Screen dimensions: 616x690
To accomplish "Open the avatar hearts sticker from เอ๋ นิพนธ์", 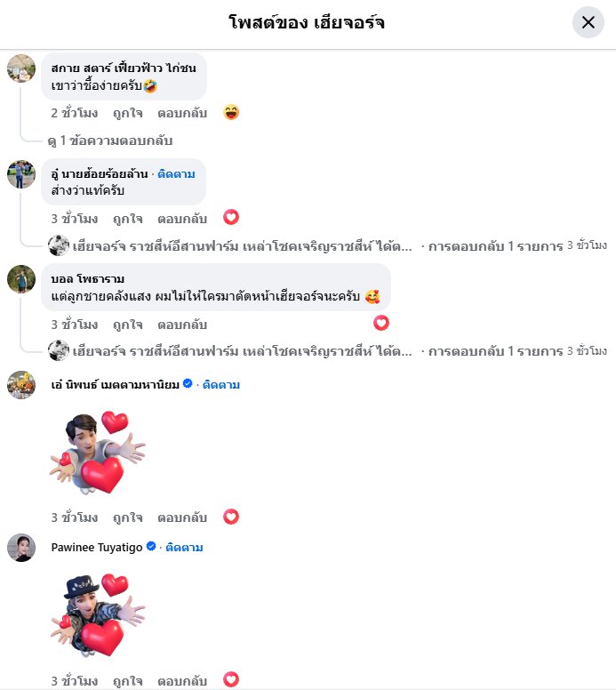I will tap(97, 453).
